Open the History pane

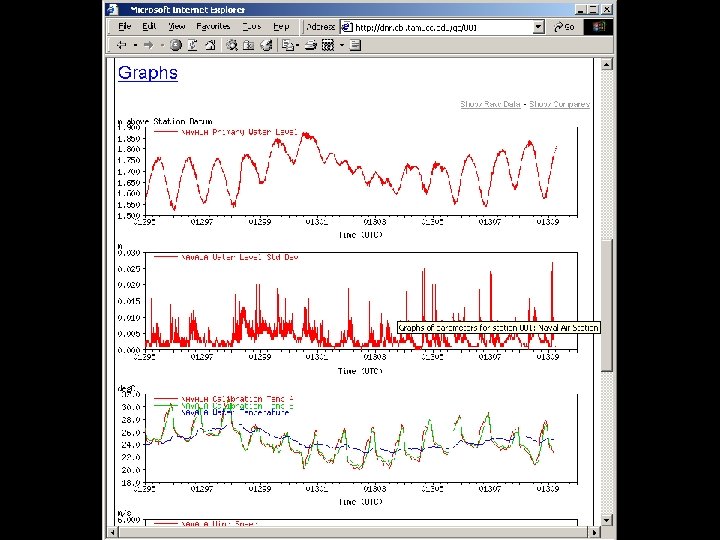click(x=266, y=45)
